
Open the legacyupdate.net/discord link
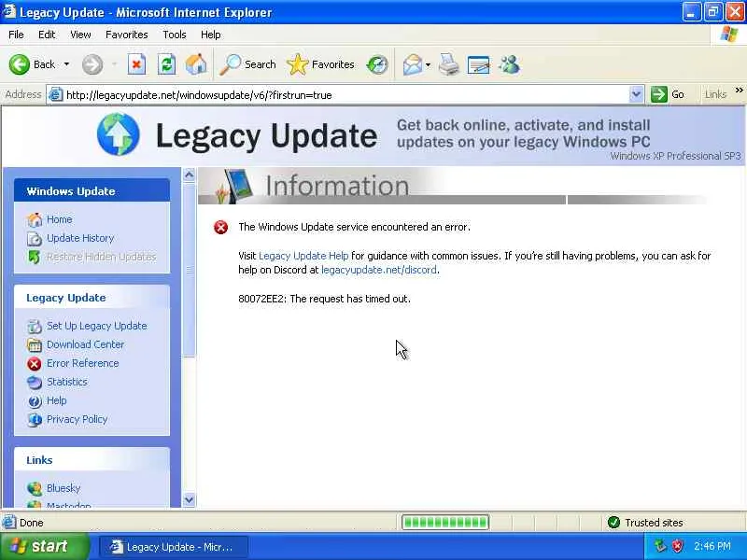click(379, 270)
